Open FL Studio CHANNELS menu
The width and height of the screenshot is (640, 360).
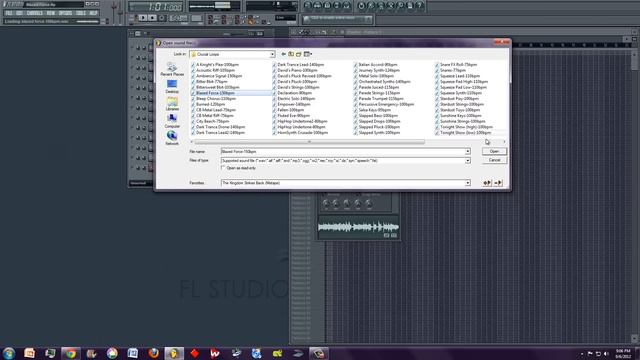click(x=35, y=13)
